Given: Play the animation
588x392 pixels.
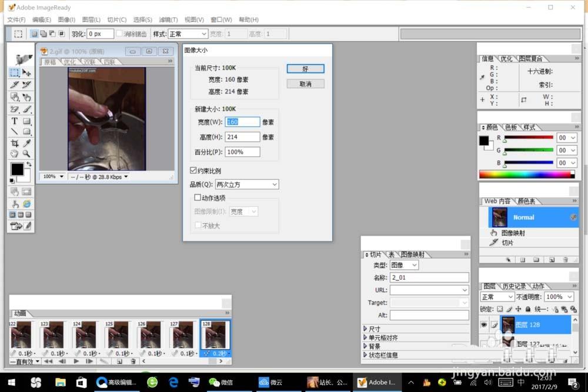Looking at the screenshot, I should point(76,361).
